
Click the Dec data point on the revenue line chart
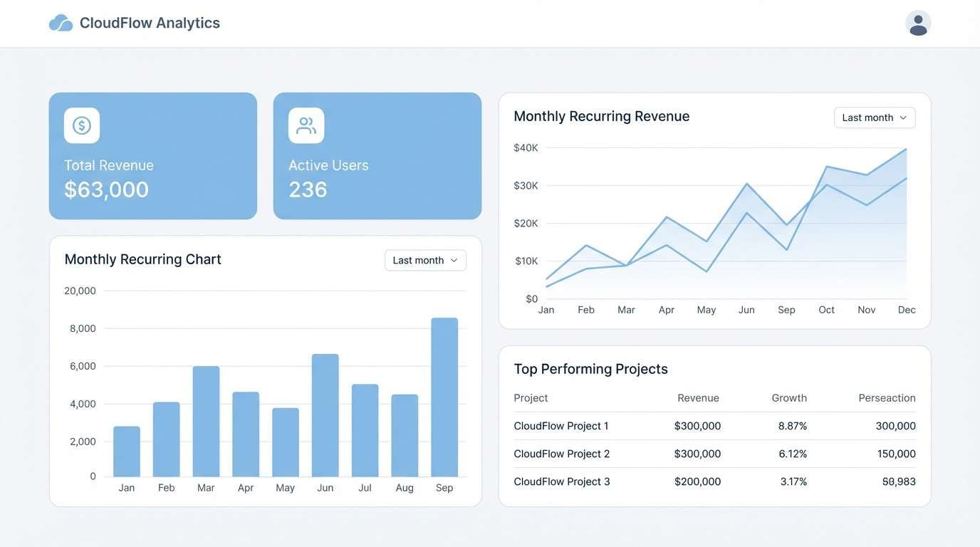click(x=905, y=150)
